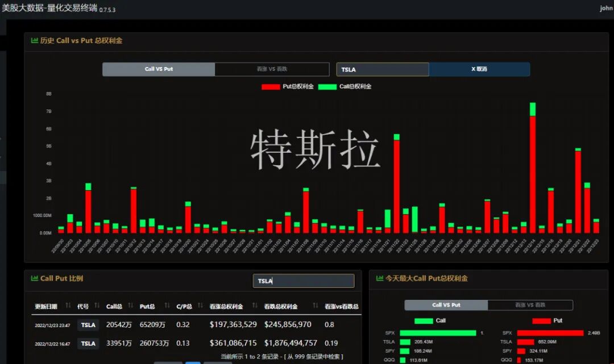Viewport: 614px width, 364px height.
Task: Open the john user menu
Action: tap(606, 8)
